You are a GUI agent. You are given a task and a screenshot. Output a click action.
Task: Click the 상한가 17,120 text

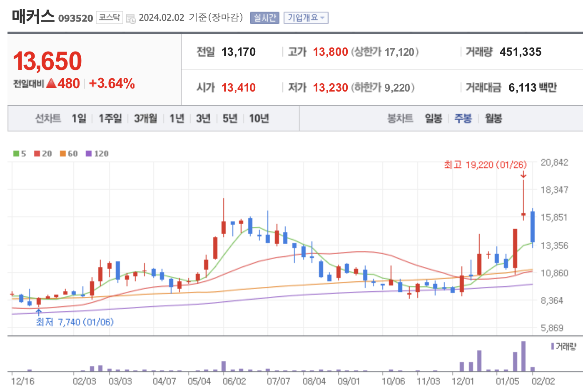point(385,52)
